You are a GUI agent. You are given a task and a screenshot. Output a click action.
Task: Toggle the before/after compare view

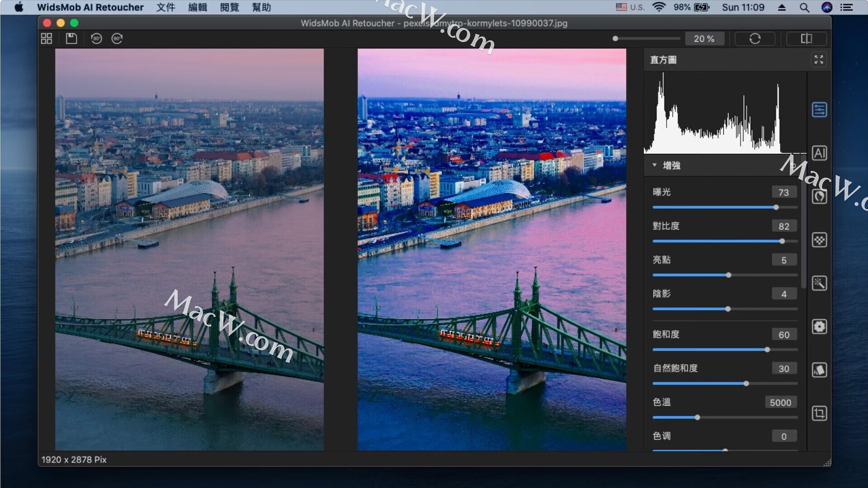[x=807, y=39]
